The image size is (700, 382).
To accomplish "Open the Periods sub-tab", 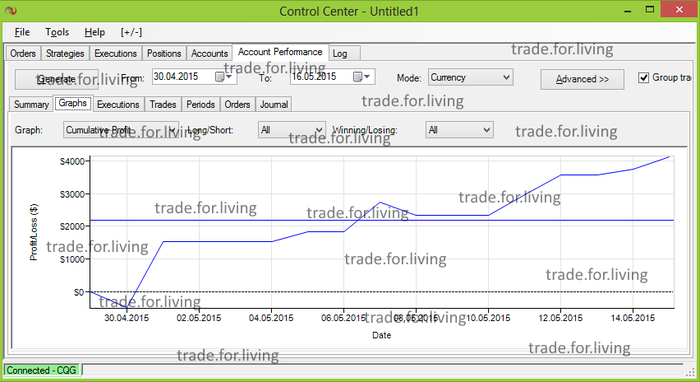I will [x=200, y=104].
